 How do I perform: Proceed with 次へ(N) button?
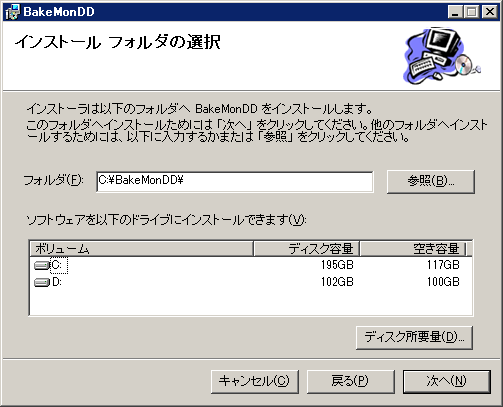tap(447, 381)
